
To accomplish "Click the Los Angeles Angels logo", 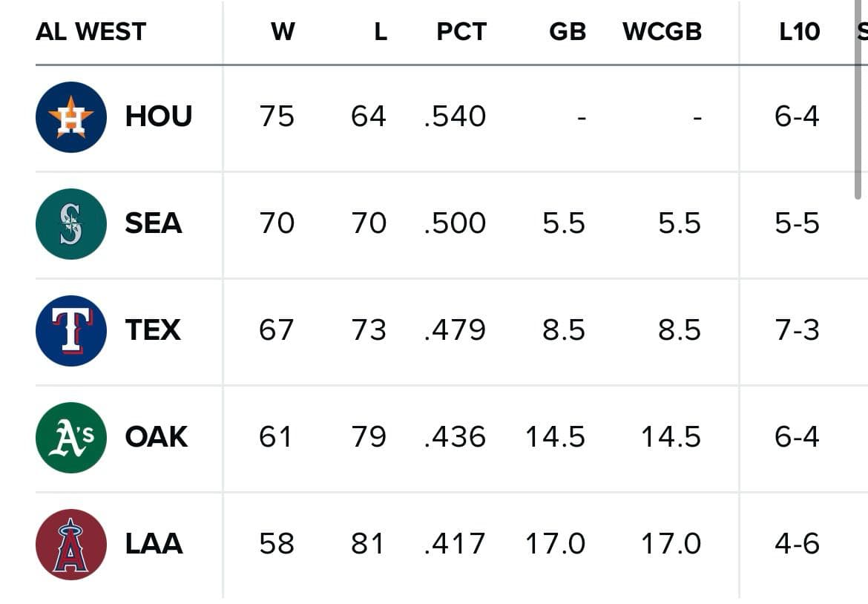I will click(71, 545).
